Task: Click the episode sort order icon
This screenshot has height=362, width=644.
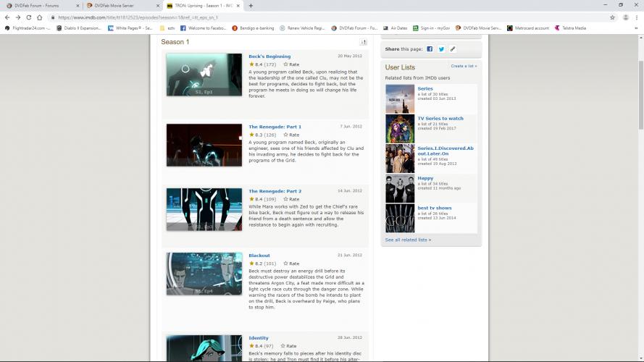Action: [363, 42]
